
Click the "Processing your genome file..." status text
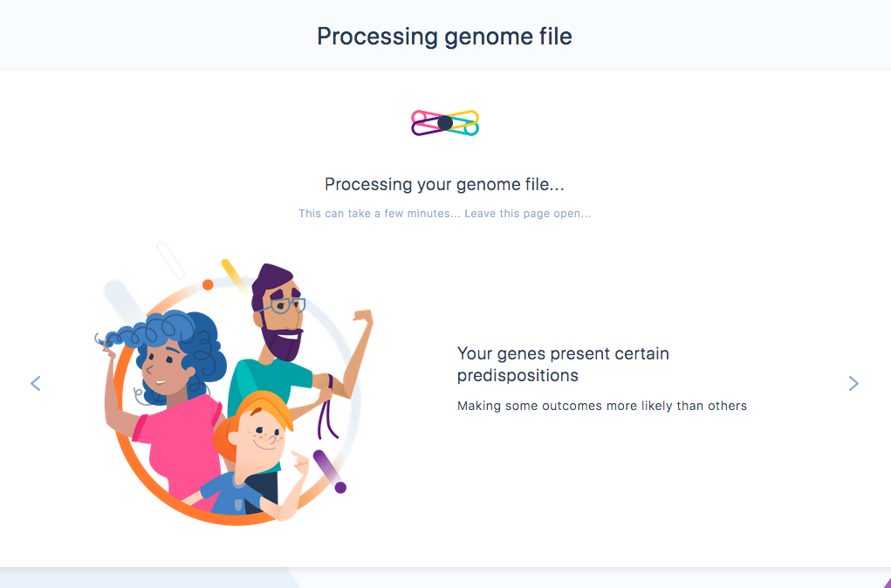(x=444, y=184)
